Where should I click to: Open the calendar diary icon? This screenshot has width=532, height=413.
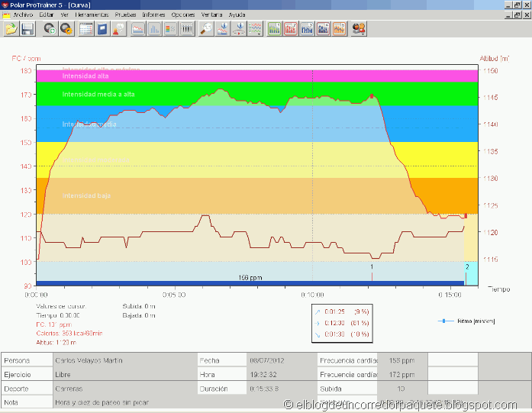pos(85,29)
